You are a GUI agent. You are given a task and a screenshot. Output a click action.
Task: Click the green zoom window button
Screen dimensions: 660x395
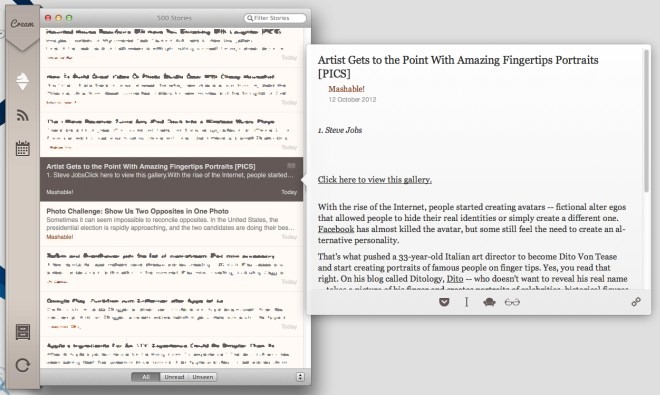click(69, 18)
